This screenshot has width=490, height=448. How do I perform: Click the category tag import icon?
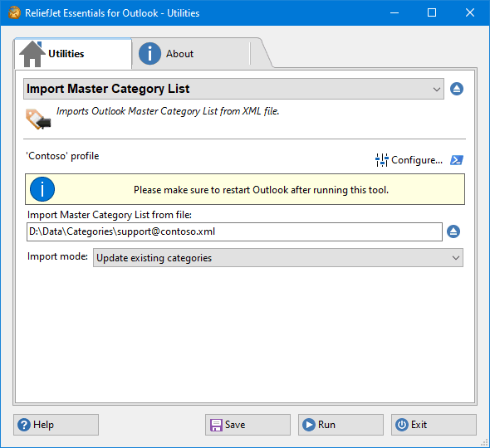[x=38, y=119]
